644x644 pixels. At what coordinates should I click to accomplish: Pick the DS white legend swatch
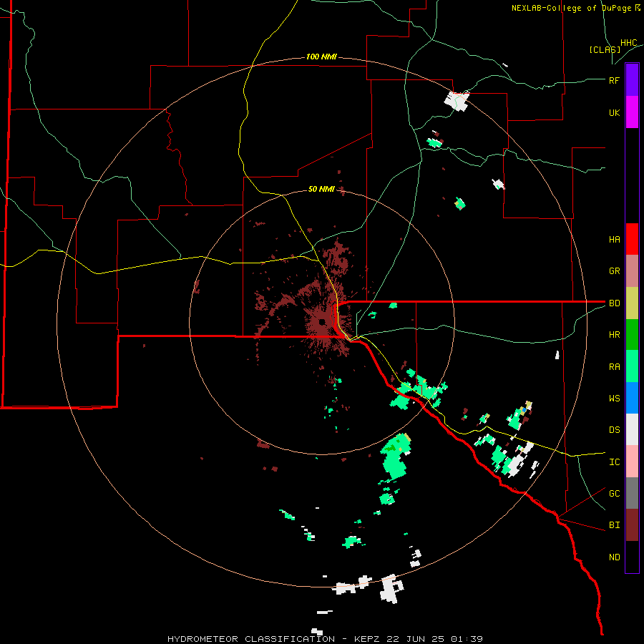(632, 429)
